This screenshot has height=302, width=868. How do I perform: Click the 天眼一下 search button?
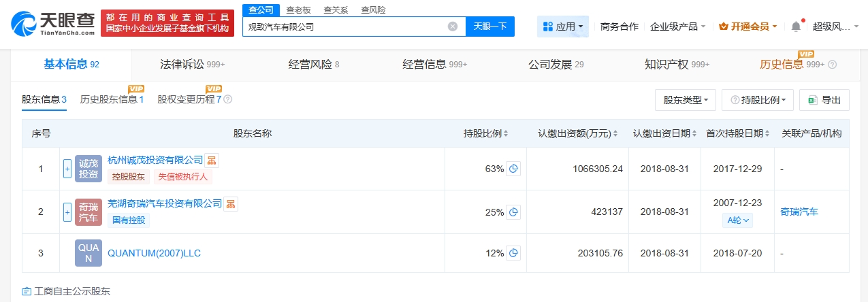(490, 27)
